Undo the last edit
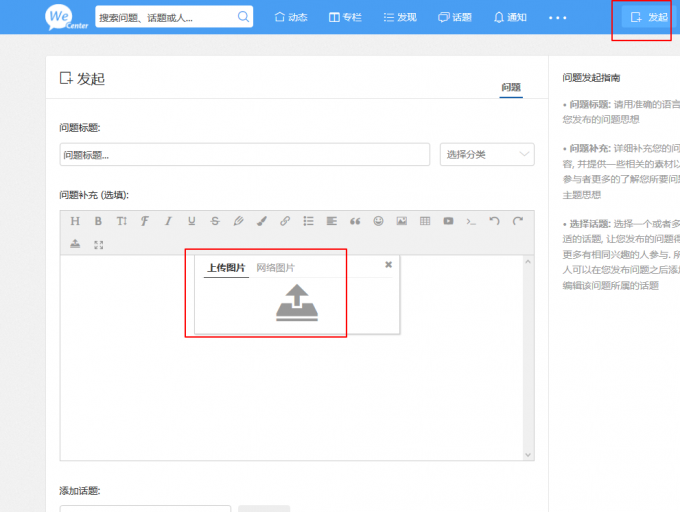The width and height of the screenshot is (680, 512). click(x=494, y=221)
